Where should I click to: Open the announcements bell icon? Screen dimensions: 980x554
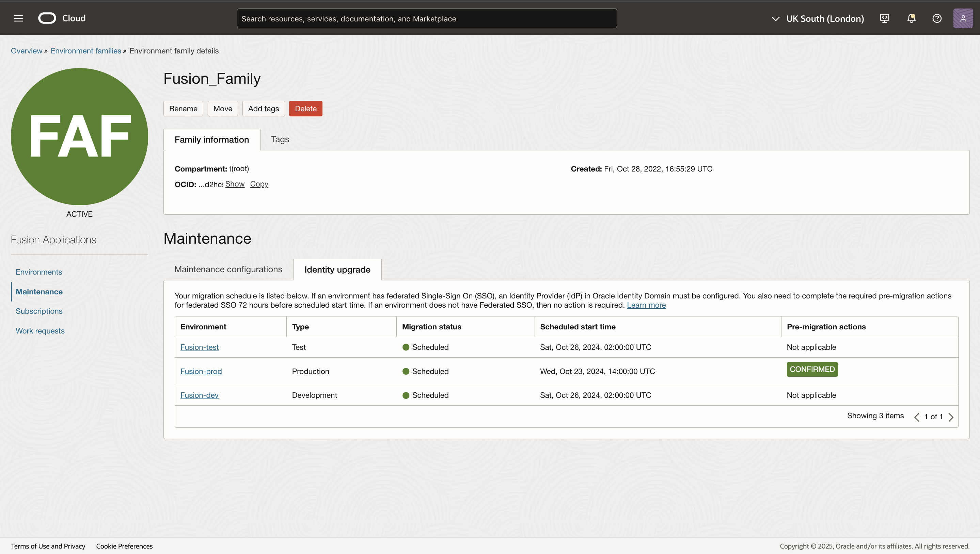911,18
